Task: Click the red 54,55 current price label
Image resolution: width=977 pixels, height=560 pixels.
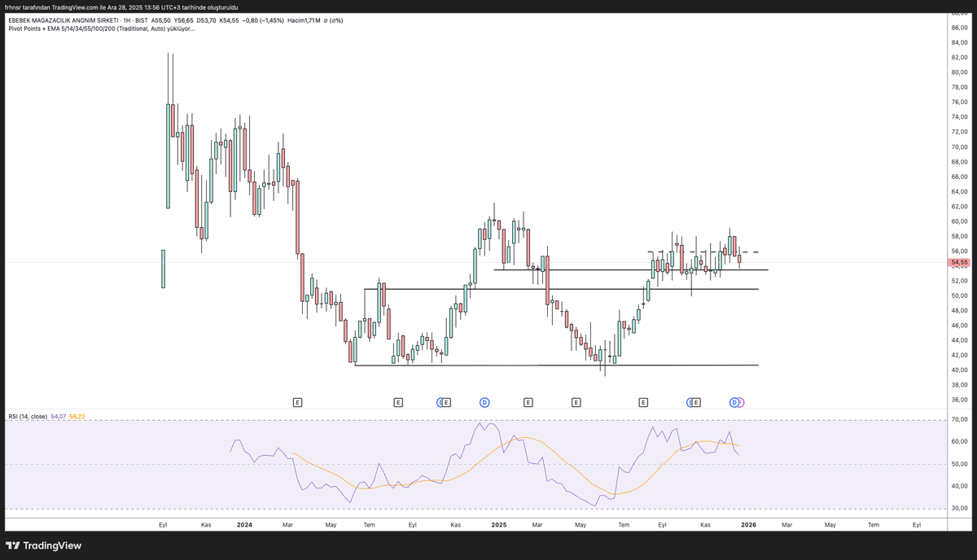Action: (959, 263)
